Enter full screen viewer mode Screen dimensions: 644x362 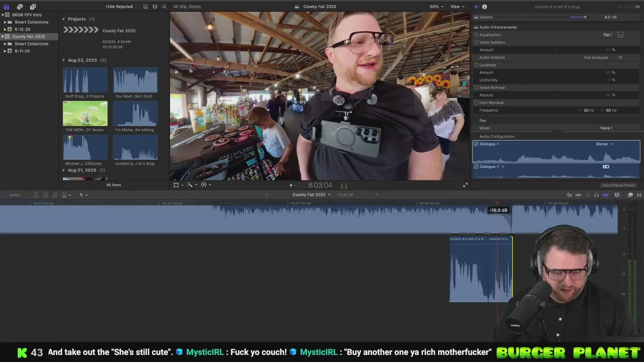pyautogui.click(x=465, y=185)
